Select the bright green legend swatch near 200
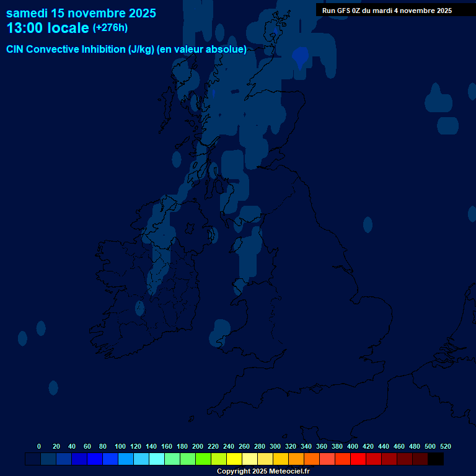Screen dimensions: 476x476 203,459
